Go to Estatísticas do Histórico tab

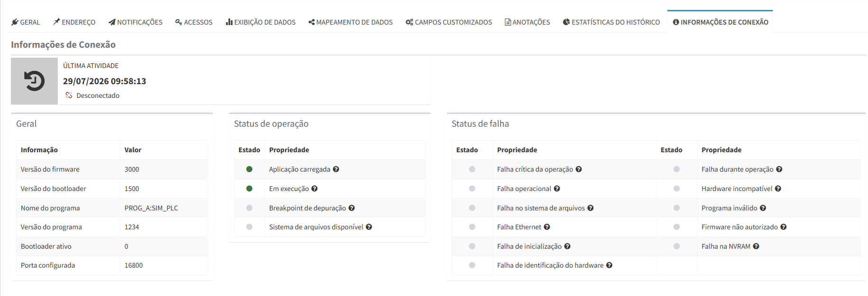(611, 22)
